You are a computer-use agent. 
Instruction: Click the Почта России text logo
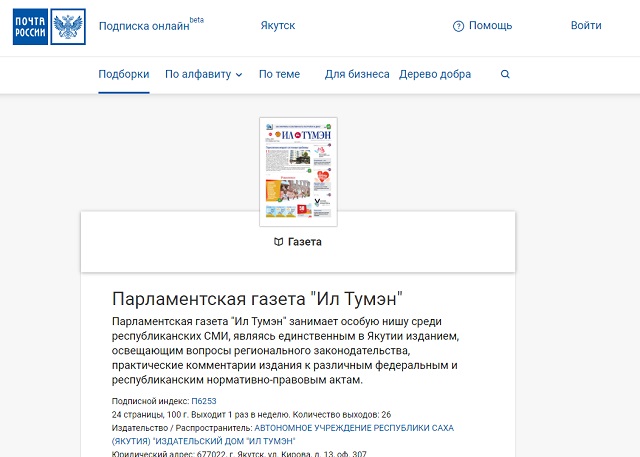30,27
